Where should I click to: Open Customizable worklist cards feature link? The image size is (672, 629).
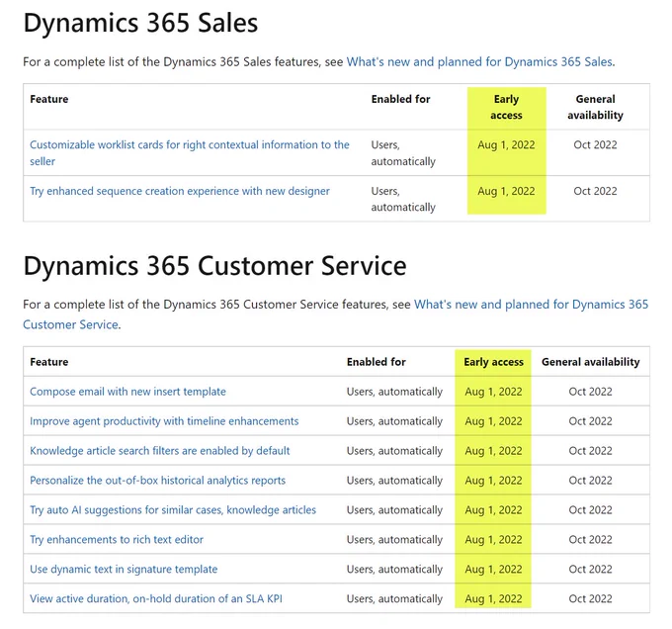pos(190,153)
